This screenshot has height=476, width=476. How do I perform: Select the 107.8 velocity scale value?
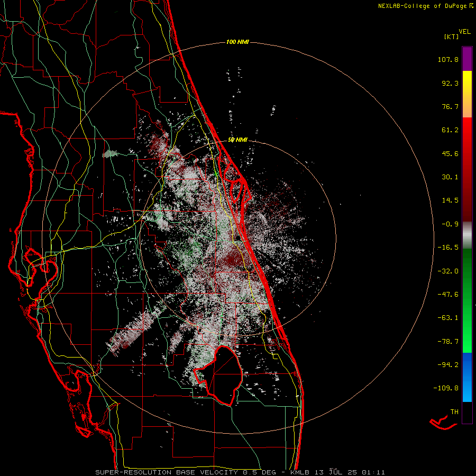coord(448,59)
